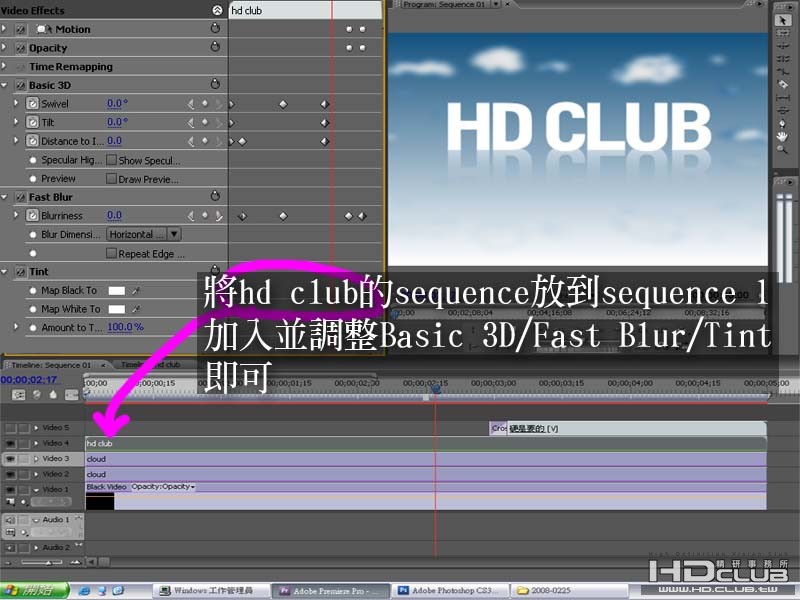Click the timeline set marker icon
The height and width of the screenshot is (600, 800).
click(x=53, y=394)
